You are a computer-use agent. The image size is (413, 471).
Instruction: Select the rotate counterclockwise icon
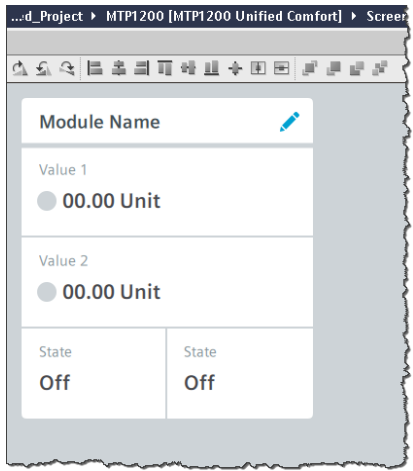coord(43,68)
